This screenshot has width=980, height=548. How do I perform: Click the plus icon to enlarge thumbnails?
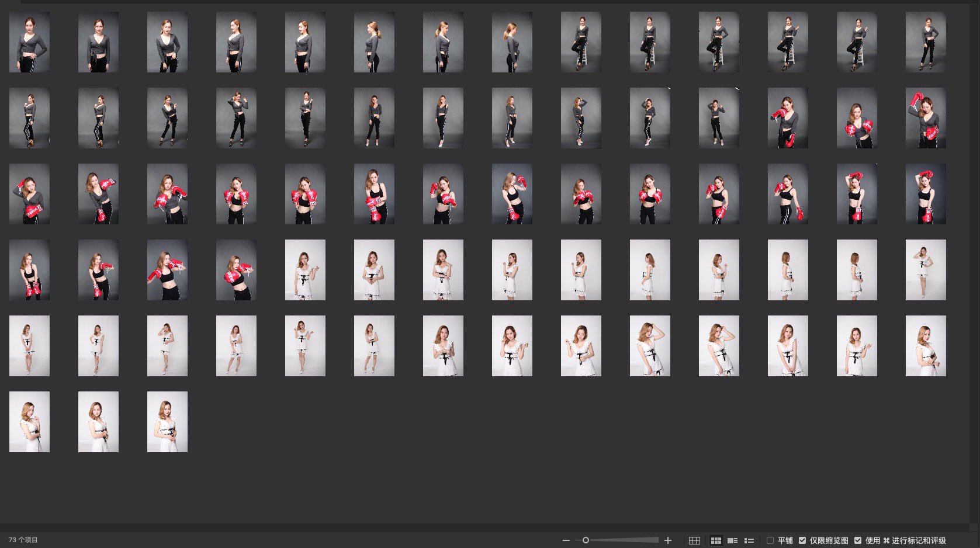pos(668,540)
